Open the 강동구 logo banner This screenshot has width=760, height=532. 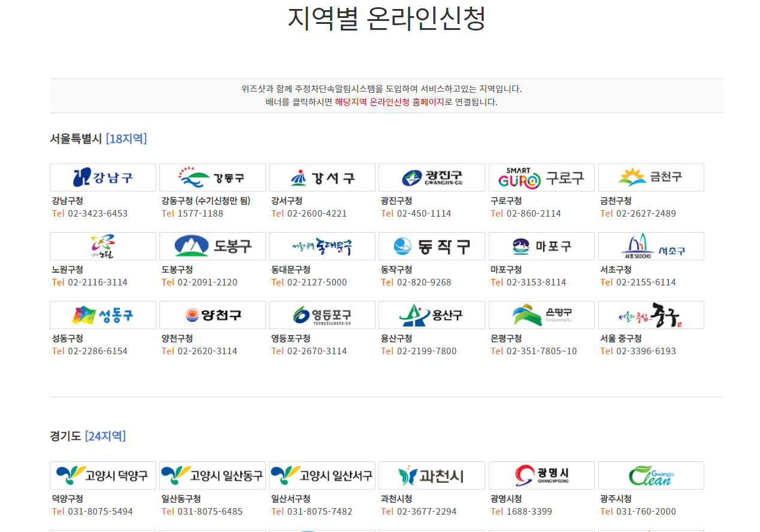[213, 177]
